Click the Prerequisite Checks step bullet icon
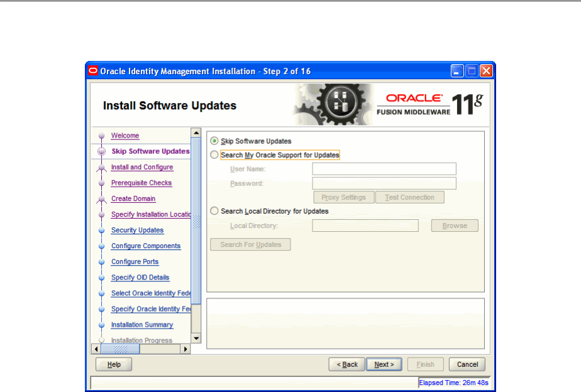 tap(101, 183)
